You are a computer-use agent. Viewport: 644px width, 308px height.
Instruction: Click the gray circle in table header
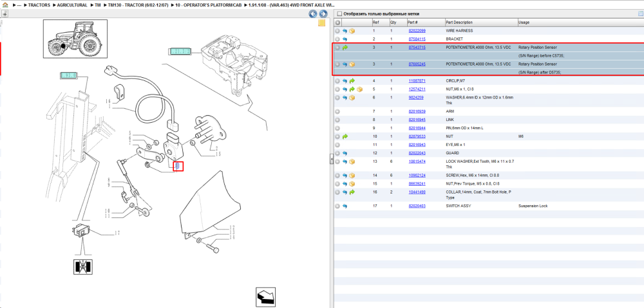click(337, 22)
